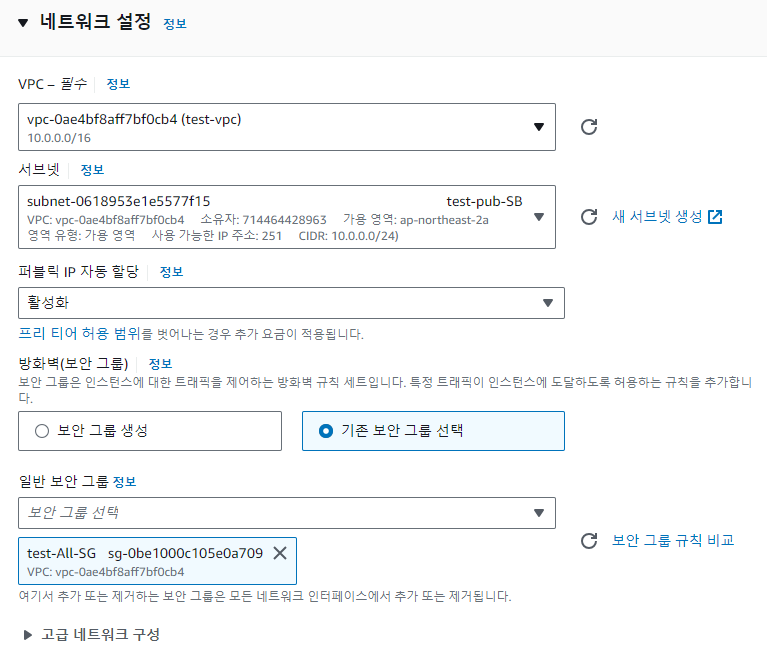Open the 퍼블릭 IP 자동 할당 dropdown

(292, 303)
